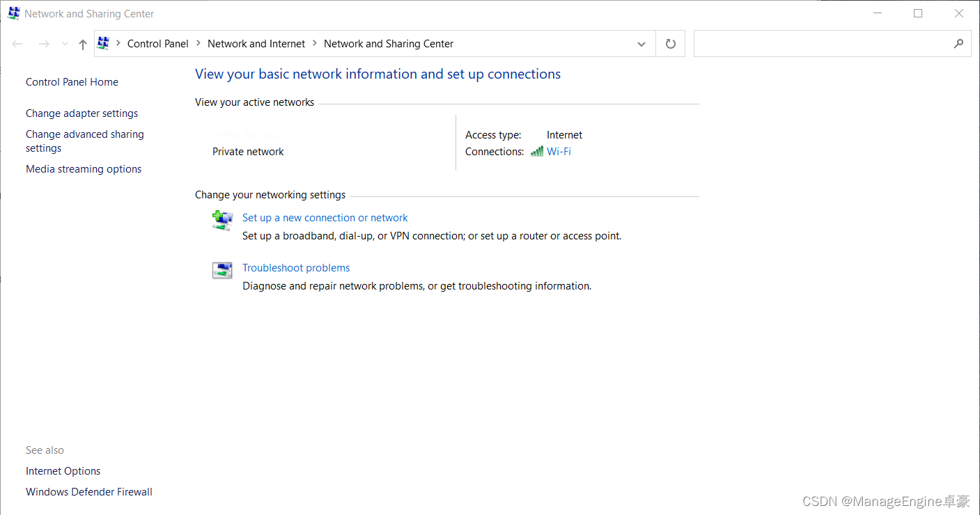Click the 'Private network' text
Screen dimensions: 980x515
(248, 152)
